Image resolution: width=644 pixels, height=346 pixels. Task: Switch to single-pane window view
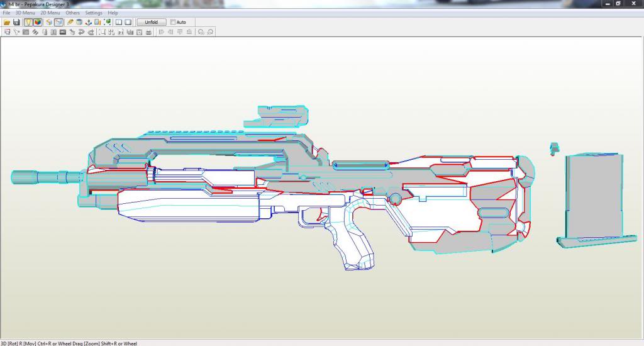[128, 22]
